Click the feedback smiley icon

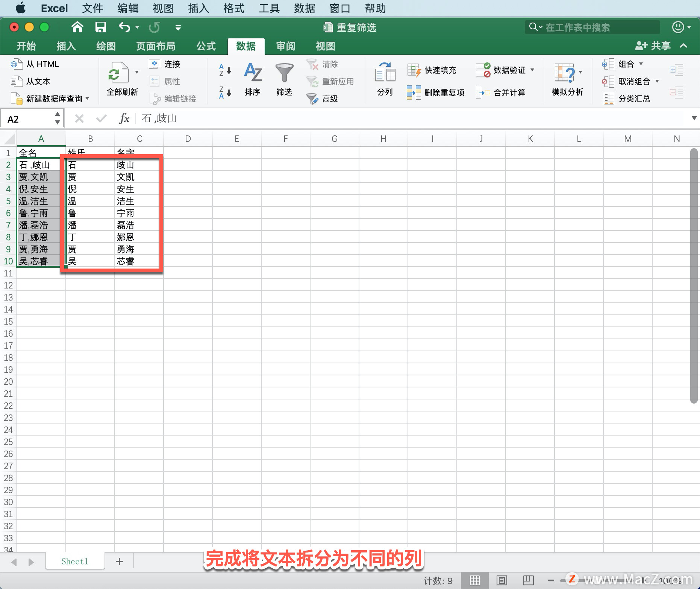[x=678, y=27]
